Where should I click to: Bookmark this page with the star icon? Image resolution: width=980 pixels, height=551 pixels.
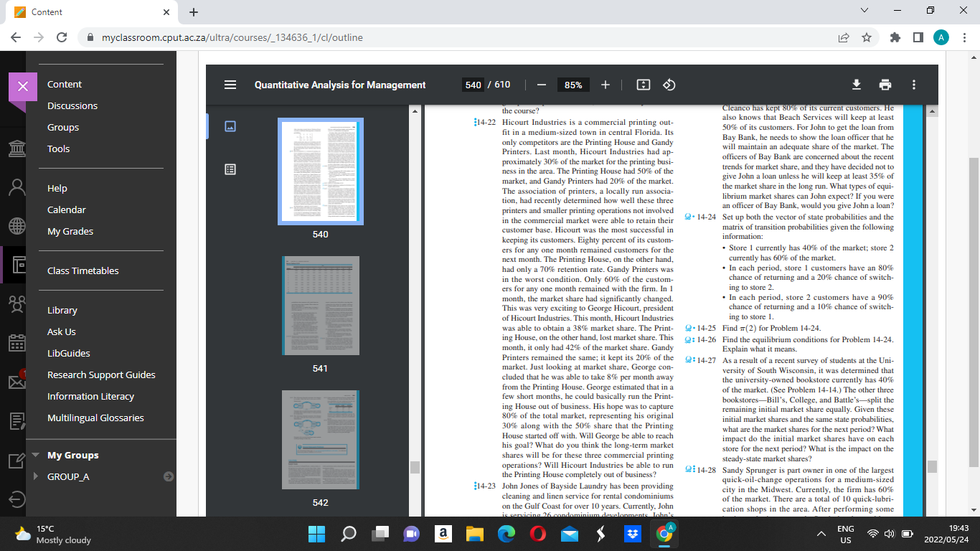[x=867, y=37]
